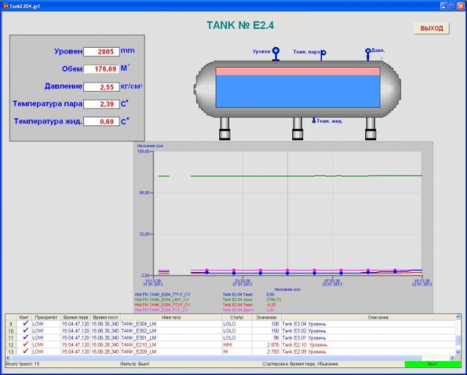This screenshot has height=375, width=467.
Task: Click the Уровен level value field
Action: (101, 52)
